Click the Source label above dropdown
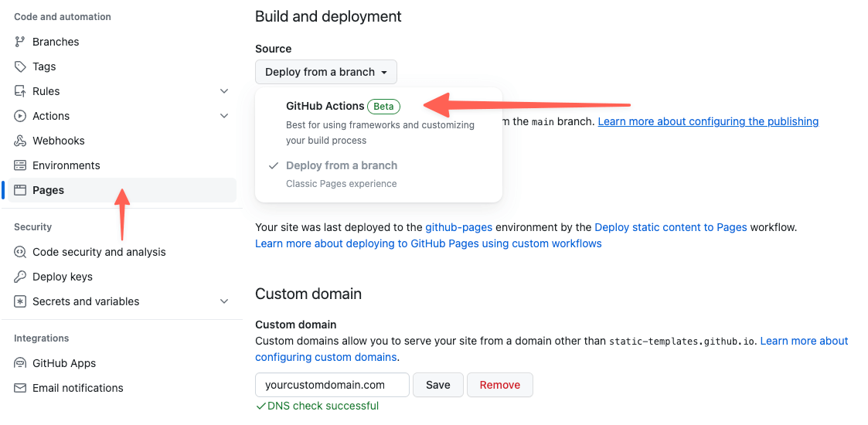Screen dimensions: 868x425 point(274,49)
